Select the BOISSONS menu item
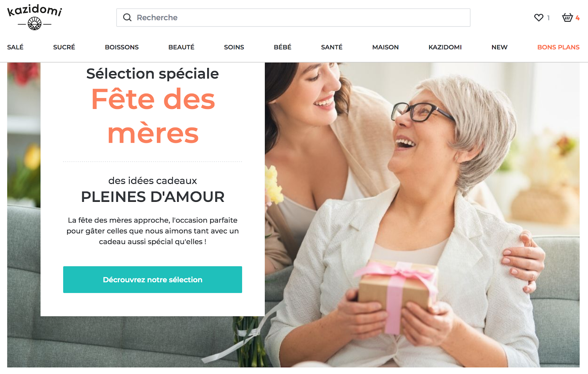 (x=122, y=47)
